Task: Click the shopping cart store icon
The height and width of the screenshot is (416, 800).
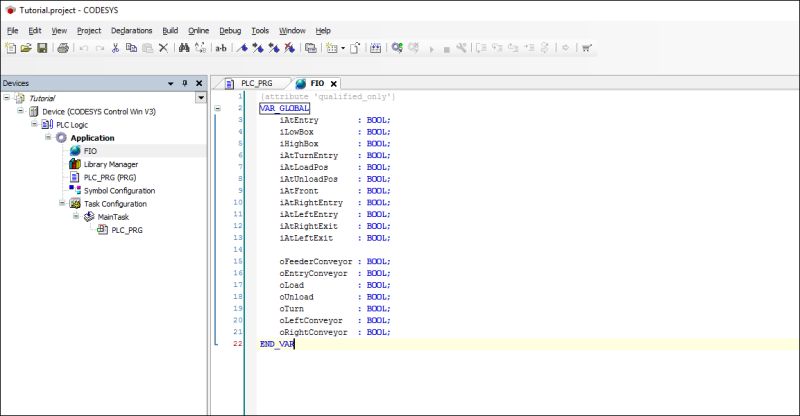Action: [587, 48]
